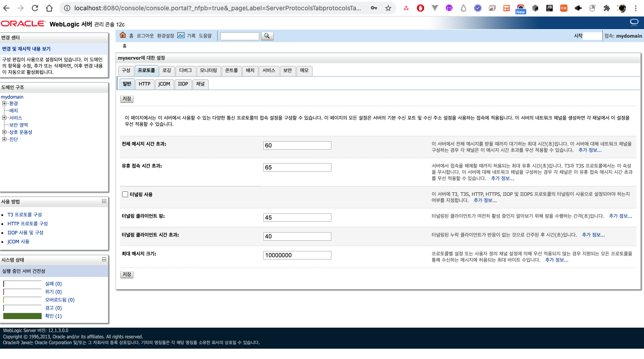
Task: Click the 로그아웃 link
Action: click(145, 36)
